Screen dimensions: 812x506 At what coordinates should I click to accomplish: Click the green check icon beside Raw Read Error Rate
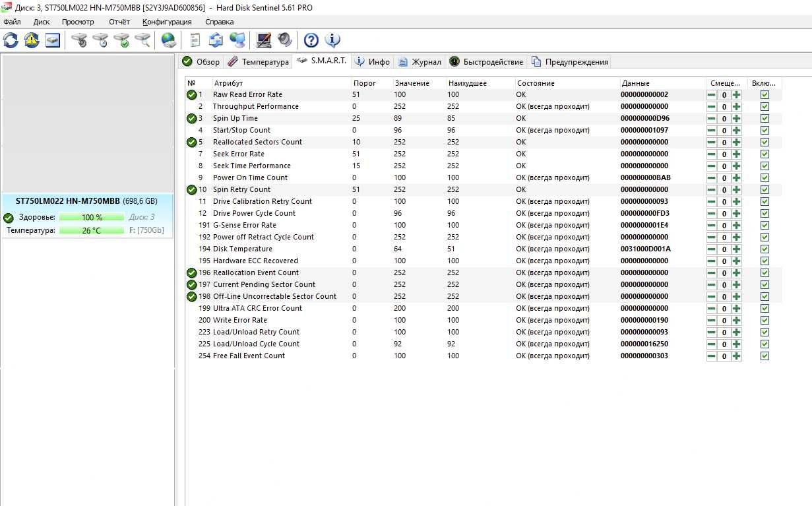(191, 95)
